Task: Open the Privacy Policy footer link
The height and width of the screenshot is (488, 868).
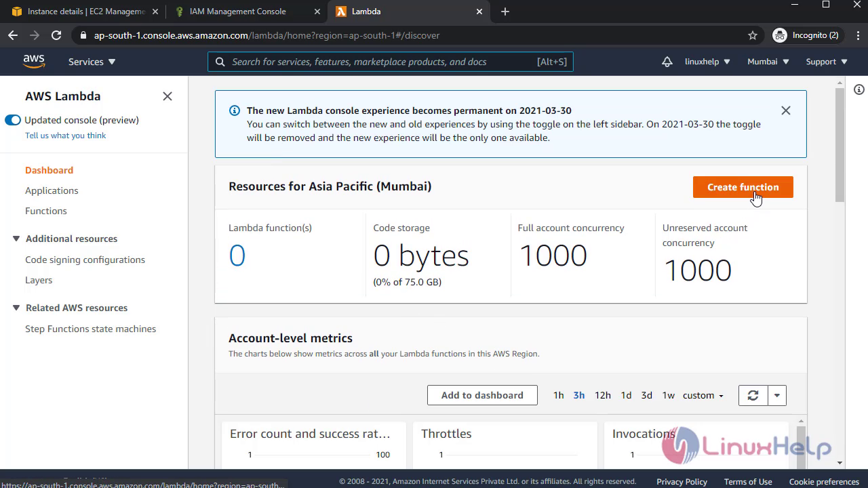Action: pyautogui.click(x=682, y=482)
